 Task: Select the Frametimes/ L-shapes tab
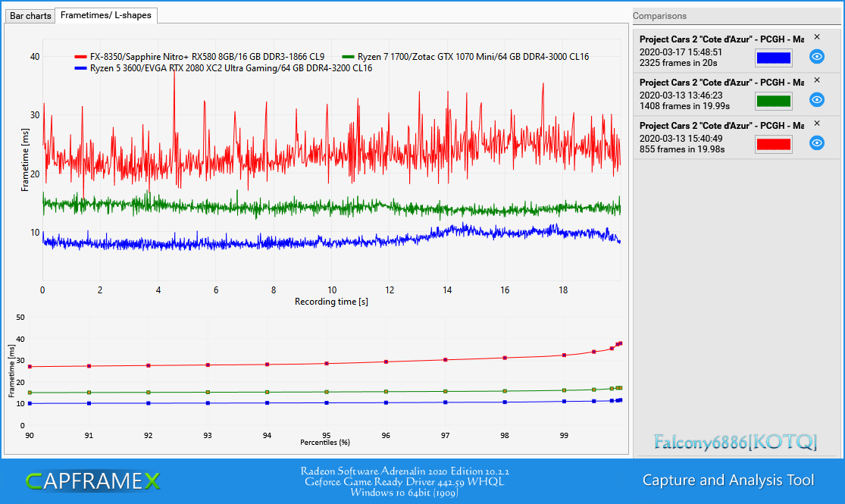coord(105,15)
